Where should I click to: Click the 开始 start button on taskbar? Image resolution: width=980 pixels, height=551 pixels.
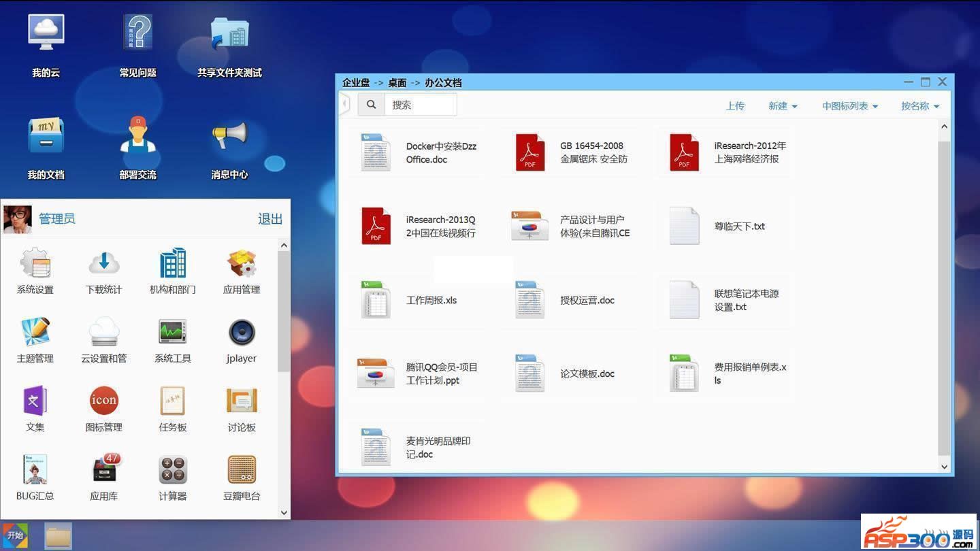click(x=15, y=536)
